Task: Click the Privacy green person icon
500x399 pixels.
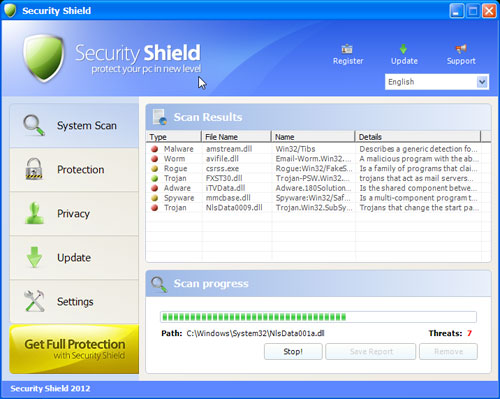Action: 34,213
